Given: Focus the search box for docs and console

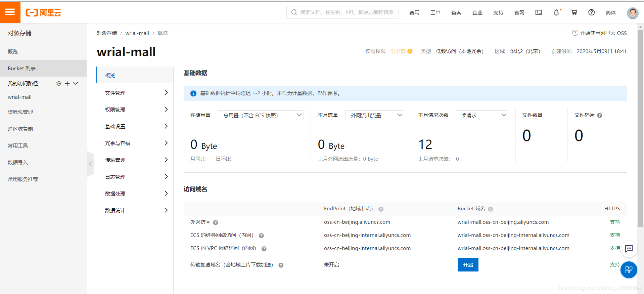Looking at the screenshot, I should point(342,12).
